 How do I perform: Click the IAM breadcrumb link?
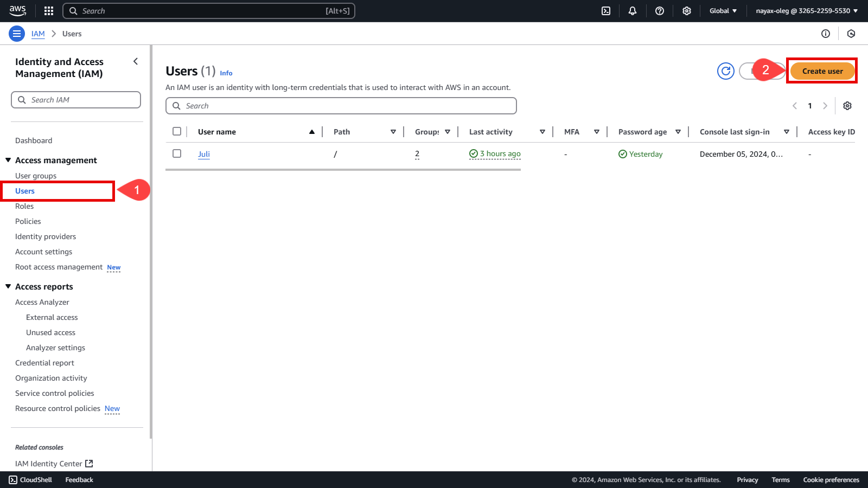coord(38,34)
